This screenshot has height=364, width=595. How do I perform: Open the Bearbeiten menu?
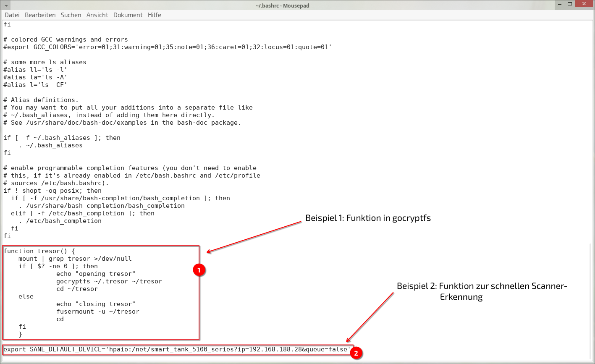(40, 15)
